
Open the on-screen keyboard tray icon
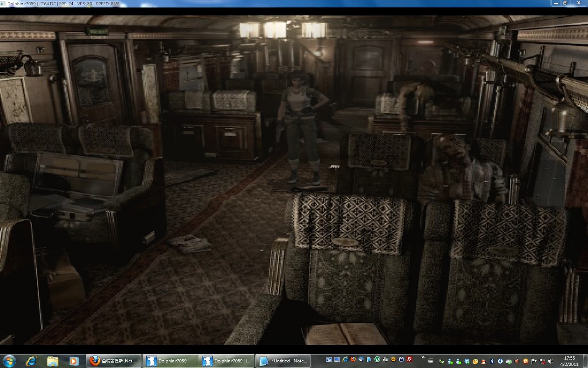[x=431, y=361]
